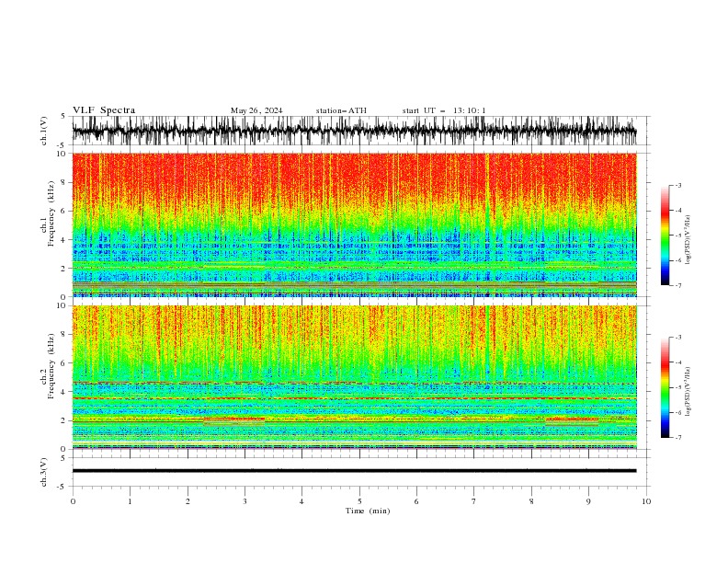Click the ch.2 PSD color scale bar
The height and width of the screenshot is (563, 728).
tap(665, 387)
